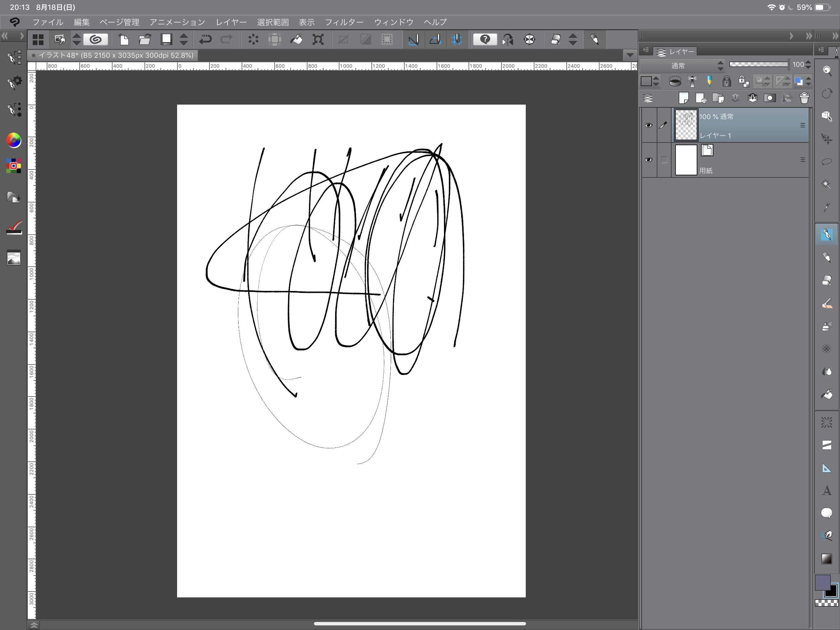This screenshot has height=630, width=840.
Task: Select the Balloon speech tool
Action: click(826, 513)
